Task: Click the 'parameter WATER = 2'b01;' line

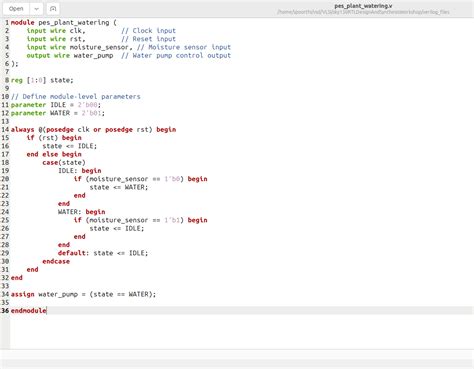Action: click(58, 113)
